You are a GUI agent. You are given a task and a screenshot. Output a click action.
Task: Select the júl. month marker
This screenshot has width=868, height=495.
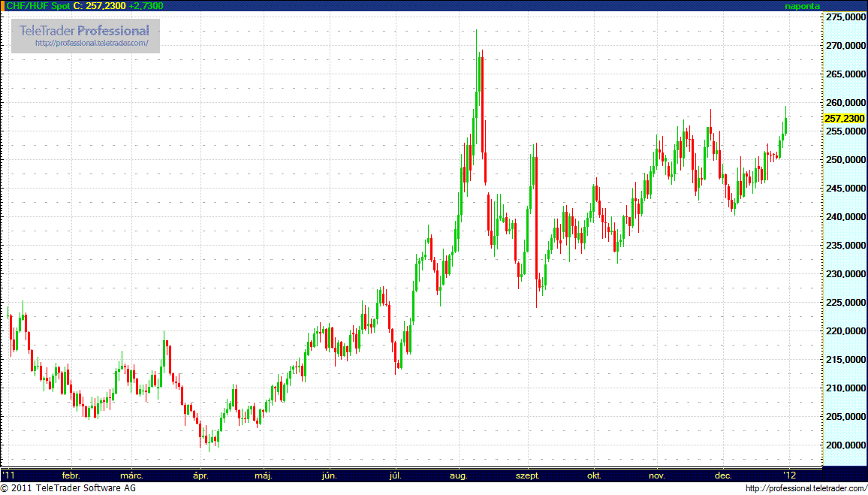pyautogui.click(x=395, y=476)
